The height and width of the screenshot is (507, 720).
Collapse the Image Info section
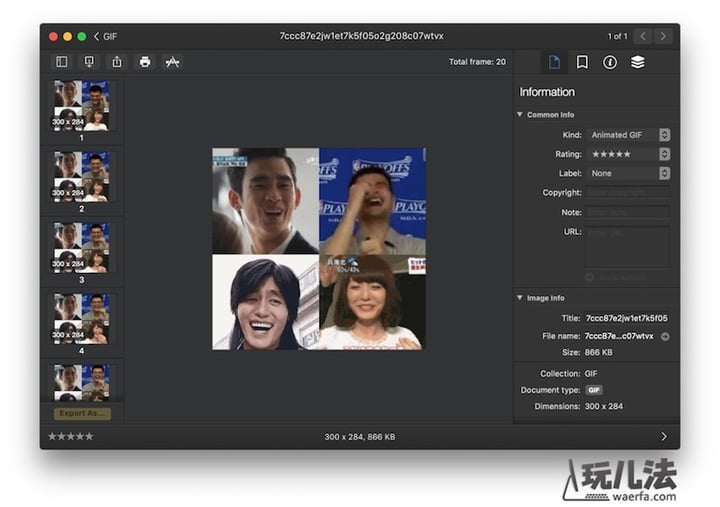click(520, 298)
